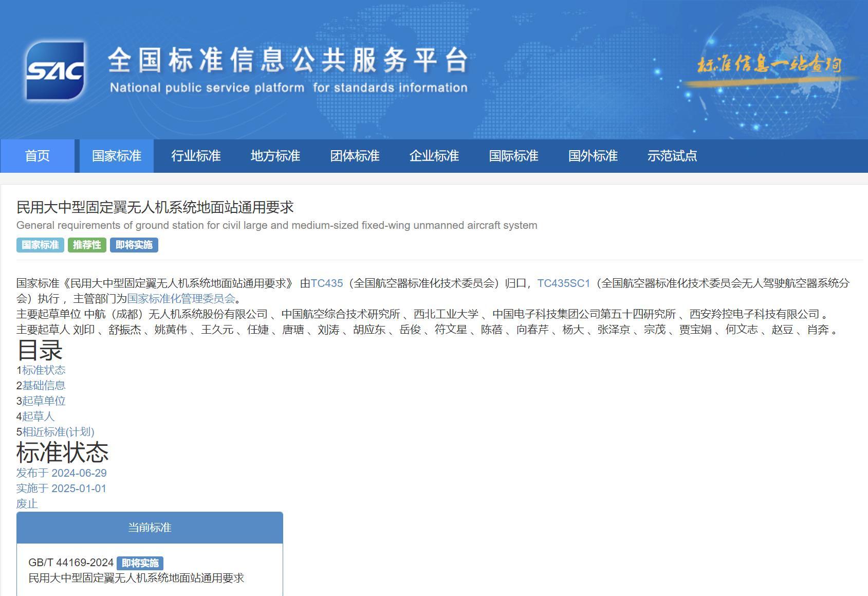The width and height of the screenshot is (868, 596).
Task: Jump to 标准状态 in contents
Action: click(44, 370)
